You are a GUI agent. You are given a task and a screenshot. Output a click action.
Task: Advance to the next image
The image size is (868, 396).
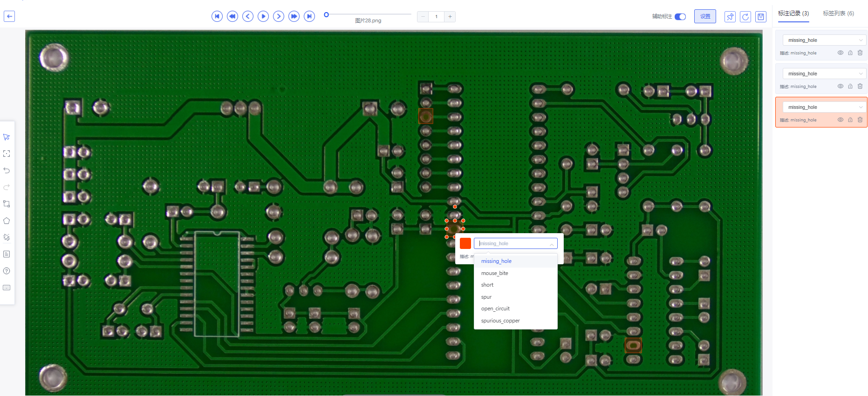tap(279, 16)
